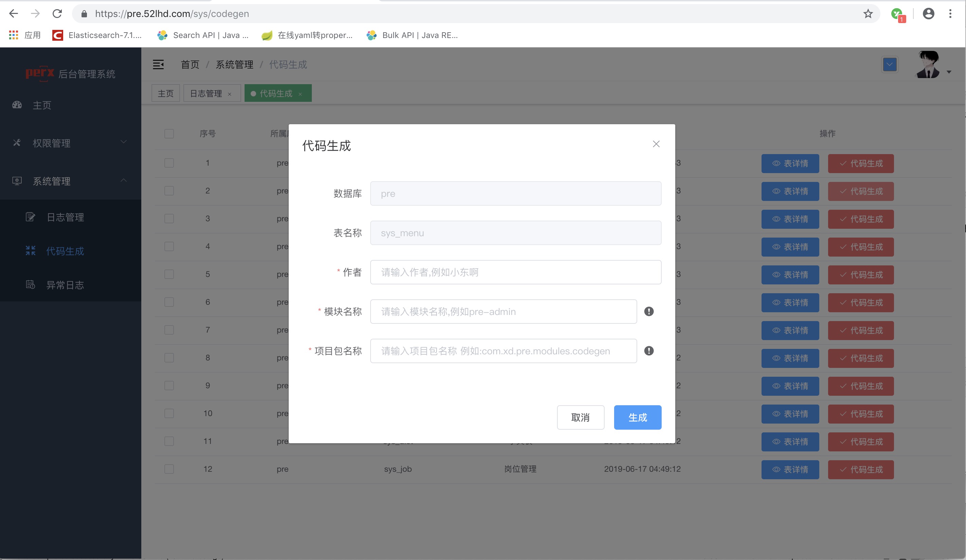This screenshot has height=560, width=966.
Task: Switch to the 日志管理 tab
Action: pos(206,93)
